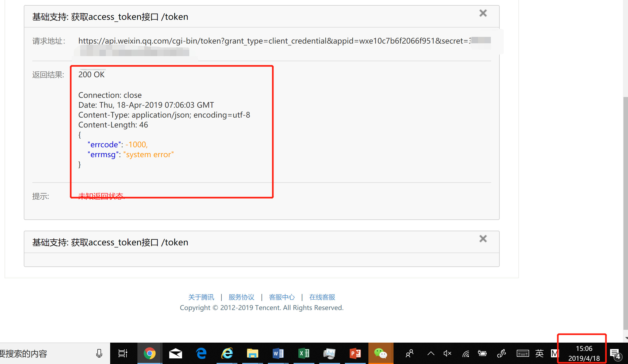Click the errcode -1000 value
Screen dimensions: 628x364
(x=136, y=145)
